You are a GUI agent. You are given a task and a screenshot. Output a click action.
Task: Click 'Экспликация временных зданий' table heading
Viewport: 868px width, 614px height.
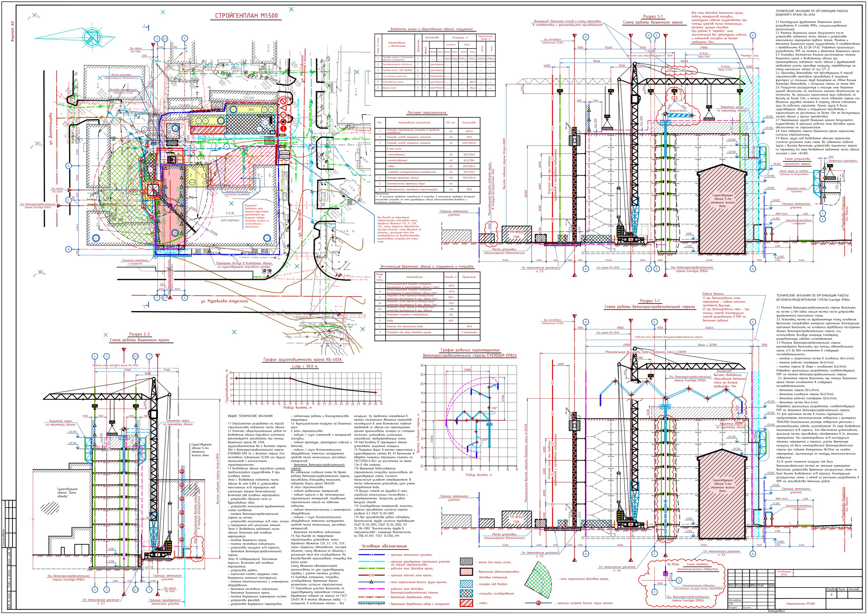click(427, 266)
